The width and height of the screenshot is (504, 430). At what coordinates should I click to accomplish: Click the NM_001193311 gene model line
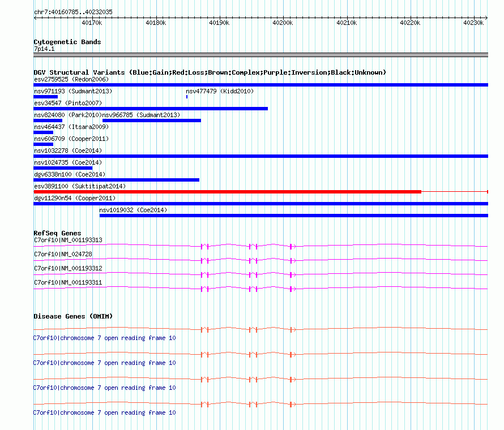point(260,289)
